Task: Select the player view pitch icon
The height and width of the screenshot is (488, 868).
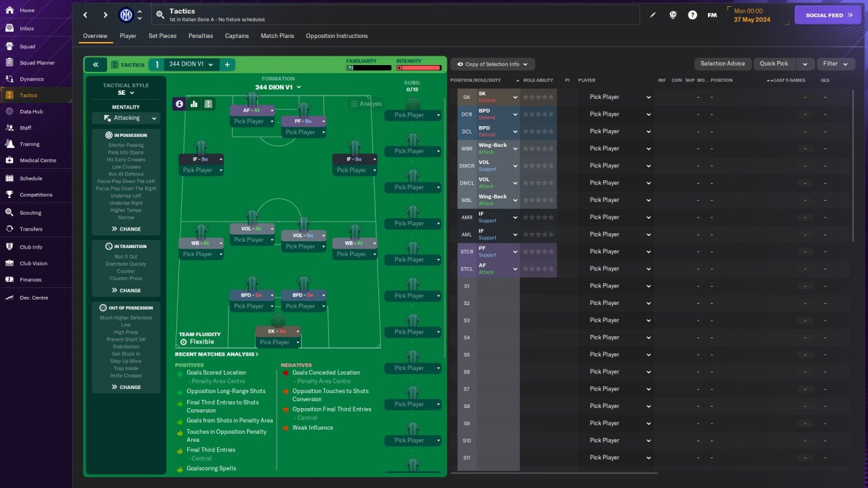Action: coord(179,104)
